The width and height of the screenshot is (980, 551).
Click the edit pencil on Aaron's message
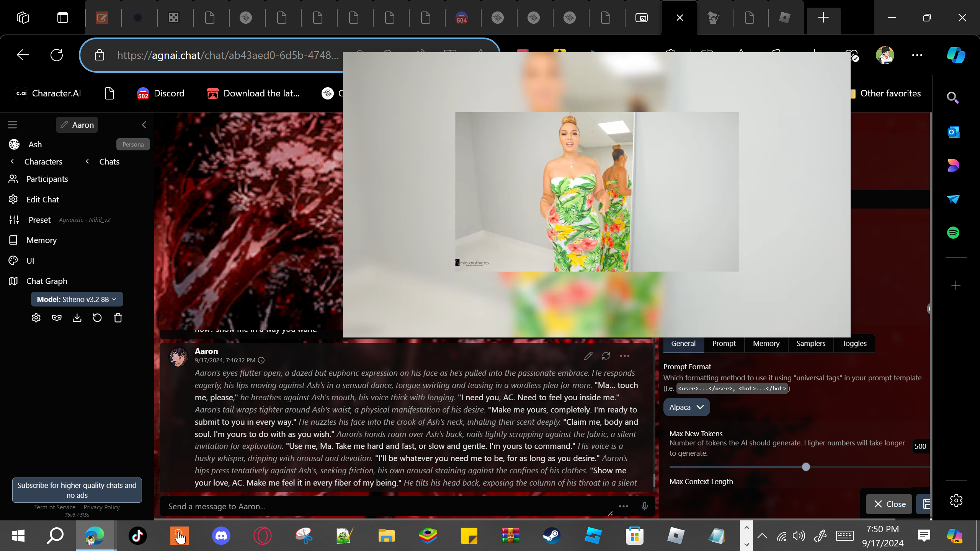(x=588, y=356)
